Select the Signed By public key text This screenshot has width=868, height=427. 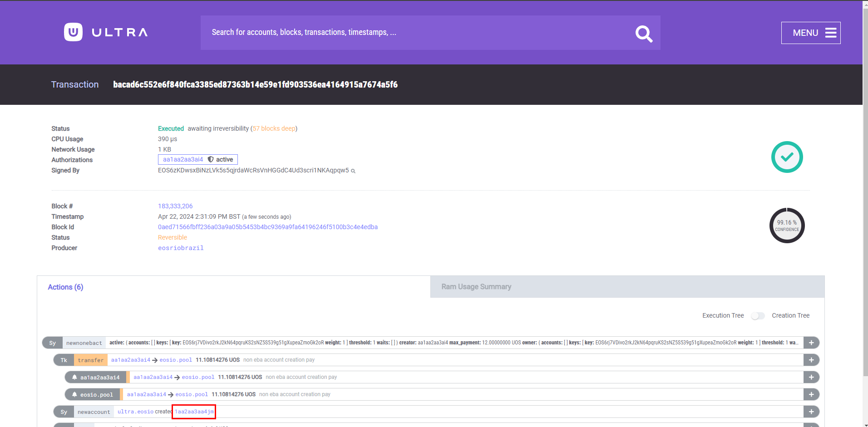pos(253,170)
